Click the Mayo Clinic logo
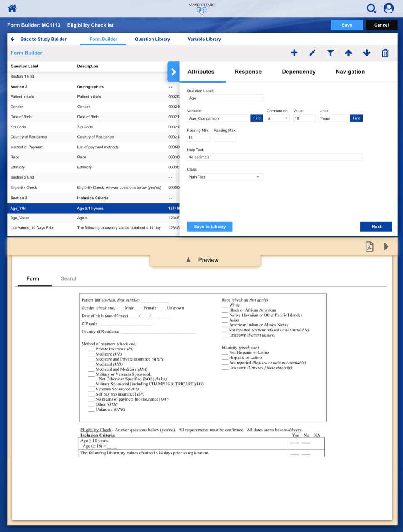Image resolution: width=403 pixels, height=532 pixels. [x=202, y=8]
